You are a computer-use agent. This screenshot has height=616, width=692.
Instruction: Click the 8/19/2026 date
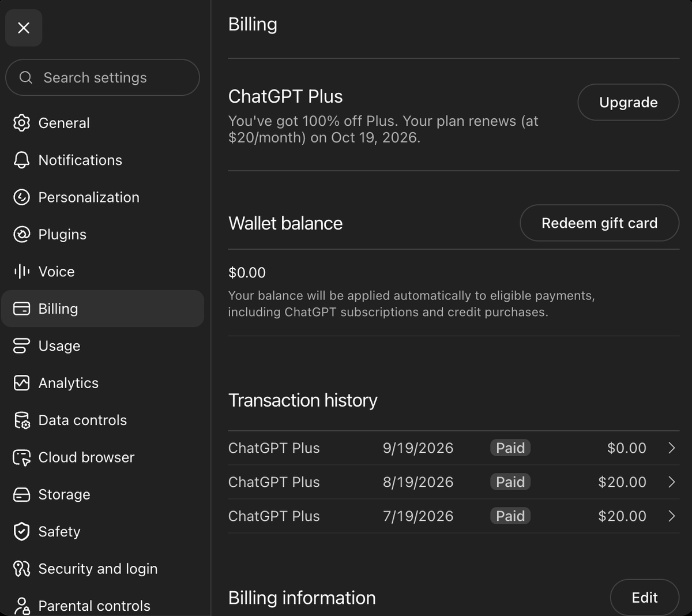coord(418,482)
